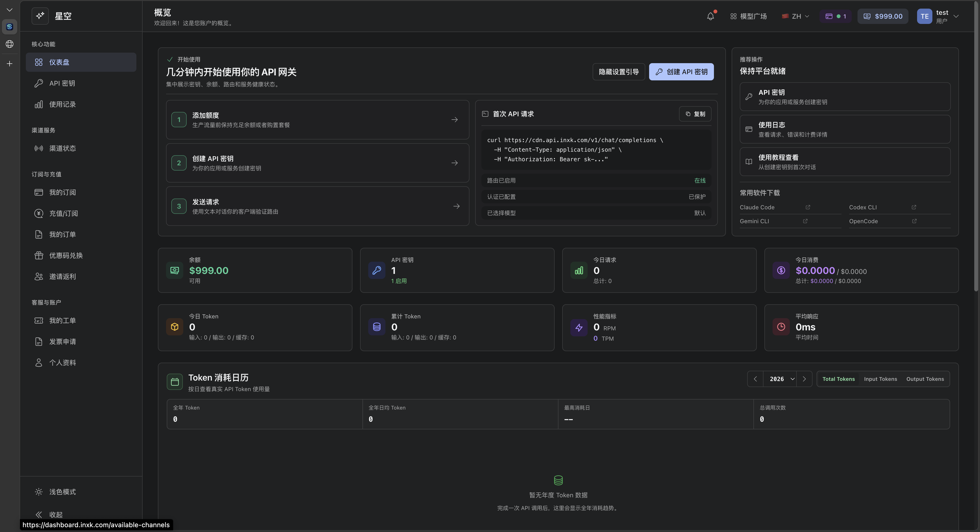
Task: Open Gemini CLI external link icon
Action: point(805,221)
